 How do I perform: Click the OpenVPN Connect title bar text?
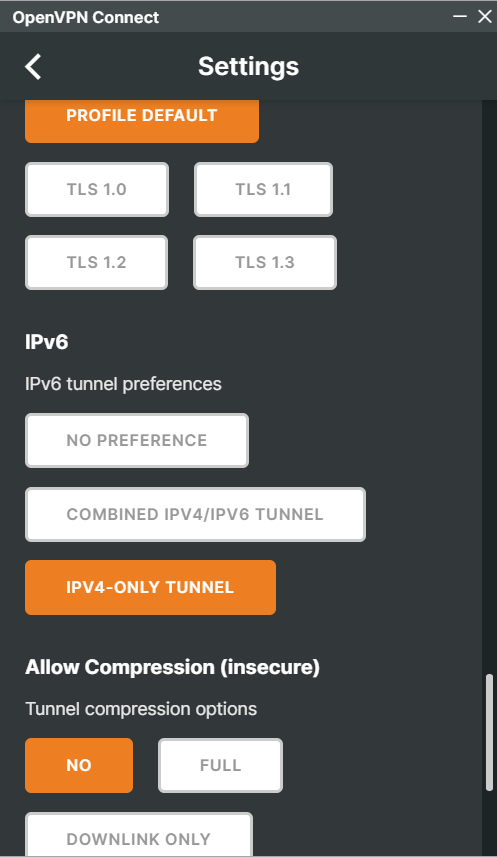(x=86, y=17)
